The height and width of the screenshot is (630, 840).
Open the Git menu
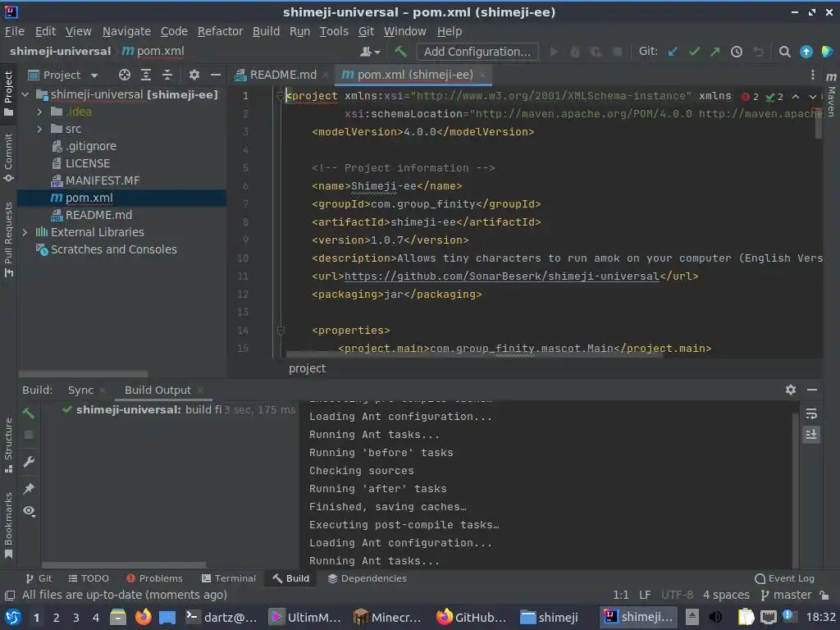coord(366,31)
